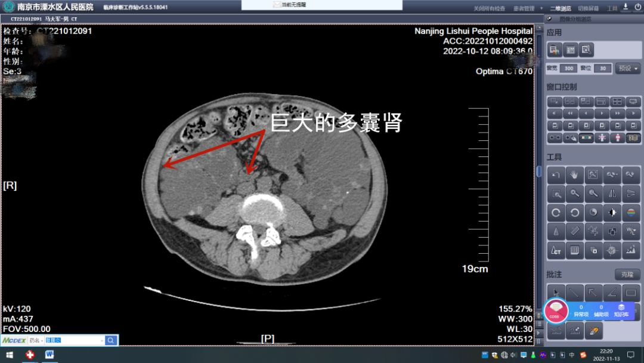Select the pointer annotation tool
This screenshot has width=644, height=363.
556,293
